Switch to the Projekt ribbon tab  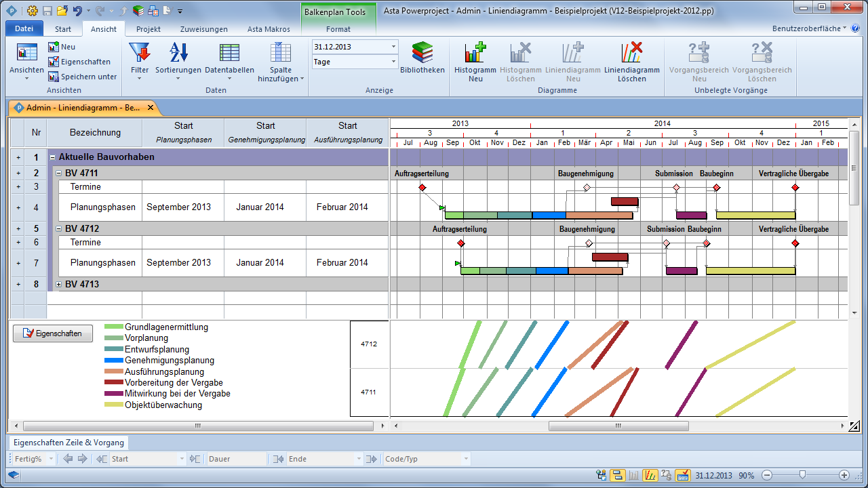pyautogui.click(x=149, y=29)
